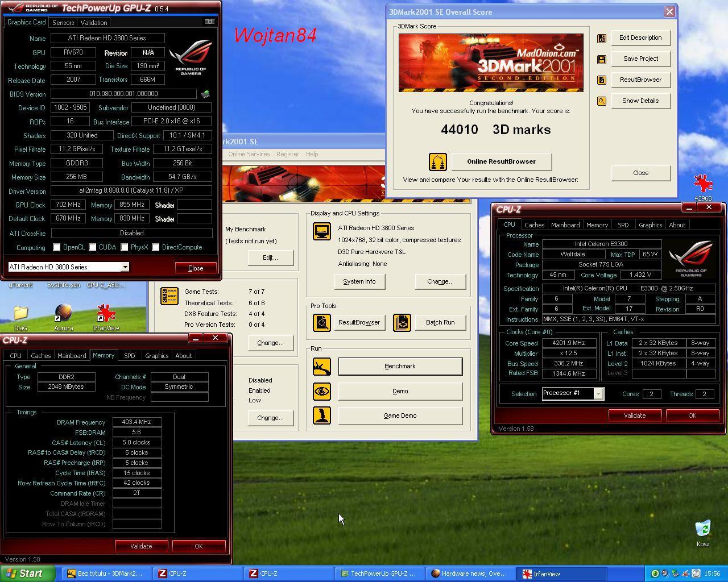Open the SPD tab in right CPU-Z window
The image size is (728, 582).
pos(623,225)
